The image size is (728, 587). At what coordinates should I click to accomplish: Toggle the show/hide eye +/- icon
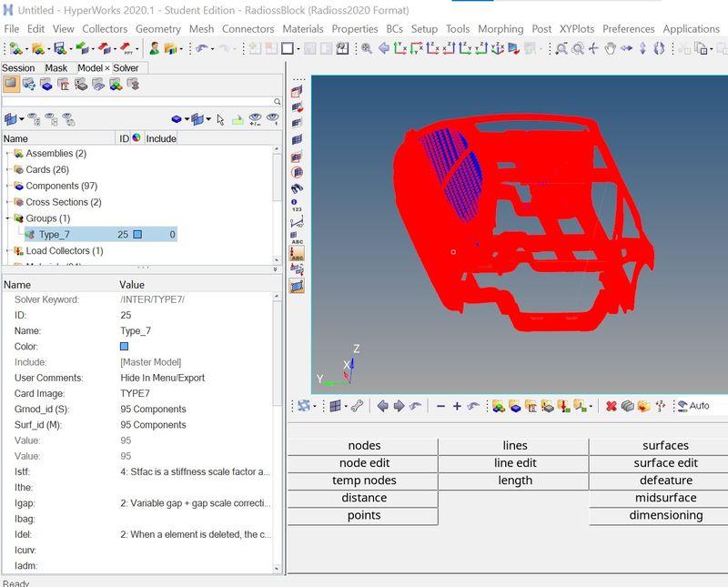pyautogui.click(x=255, y=119)
